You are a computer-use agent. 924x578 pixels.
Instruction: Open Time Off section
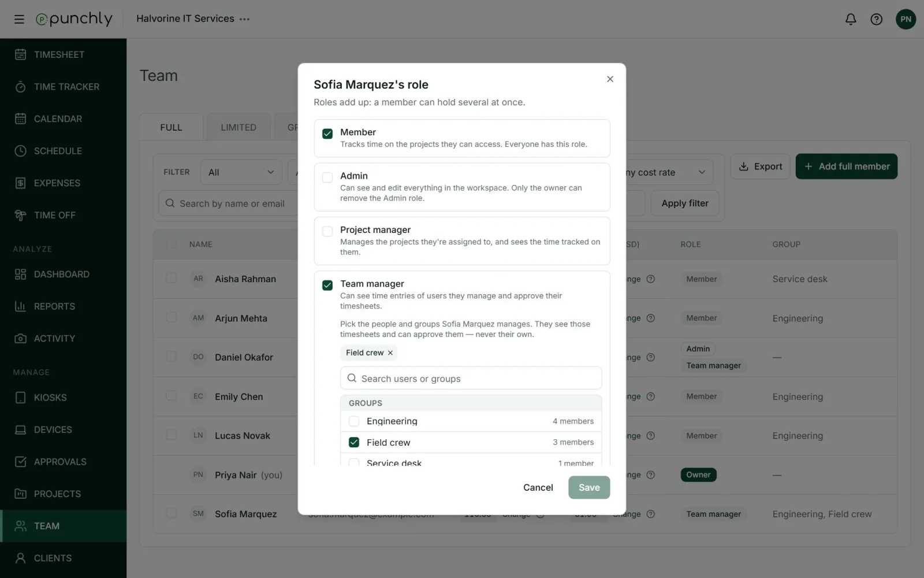63,215
